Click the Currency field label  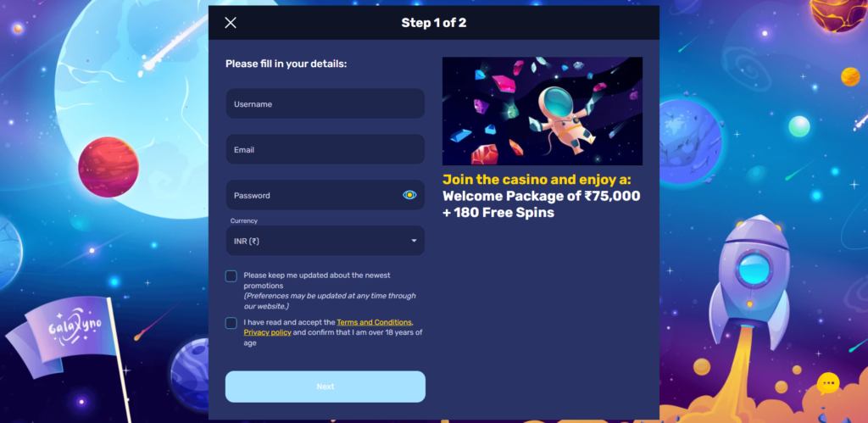point(244,221)
